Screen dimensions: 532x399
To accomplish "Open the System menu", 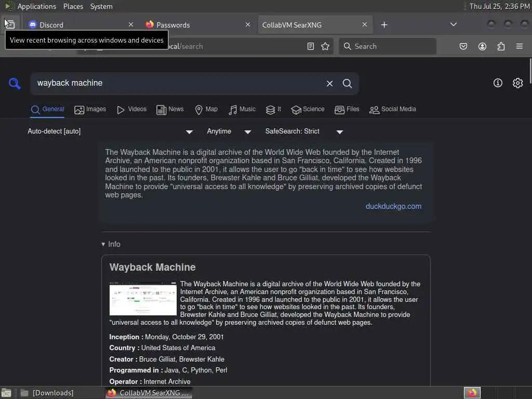I will tap(101, 6).
